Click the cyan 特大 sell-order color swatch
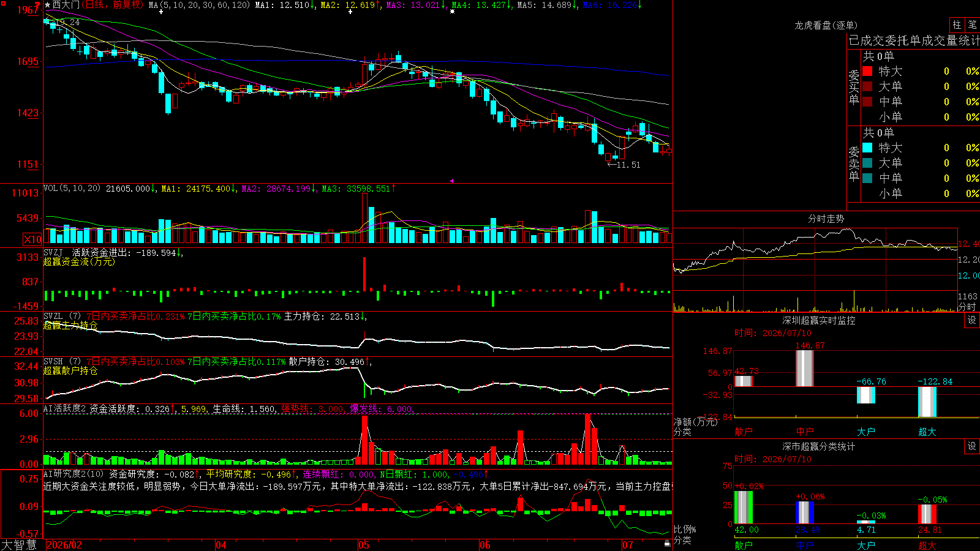This screenshot has width=980, height=551. [x=867, y=148]
